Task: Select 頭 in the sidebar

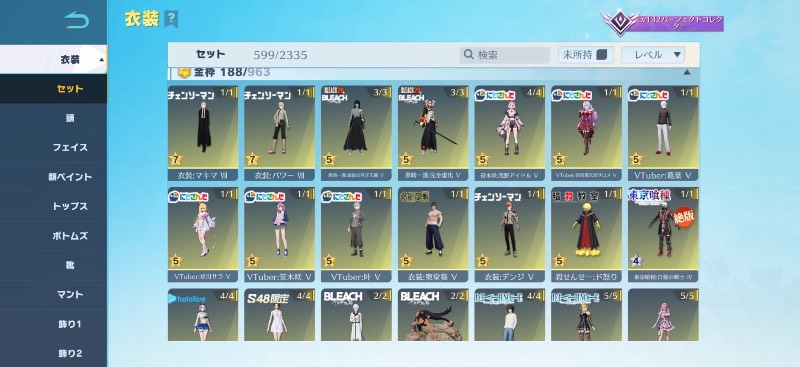Action: pos(54,118)
